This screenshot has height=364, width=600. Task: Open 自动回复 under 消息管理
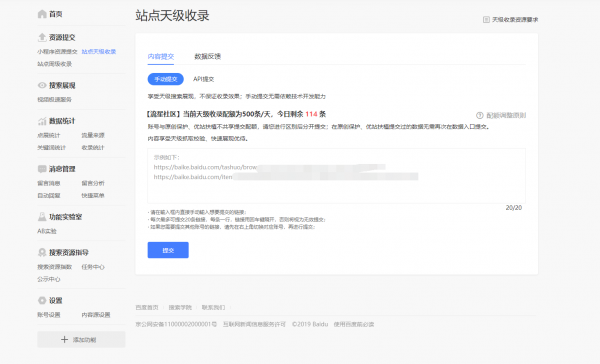49,195
